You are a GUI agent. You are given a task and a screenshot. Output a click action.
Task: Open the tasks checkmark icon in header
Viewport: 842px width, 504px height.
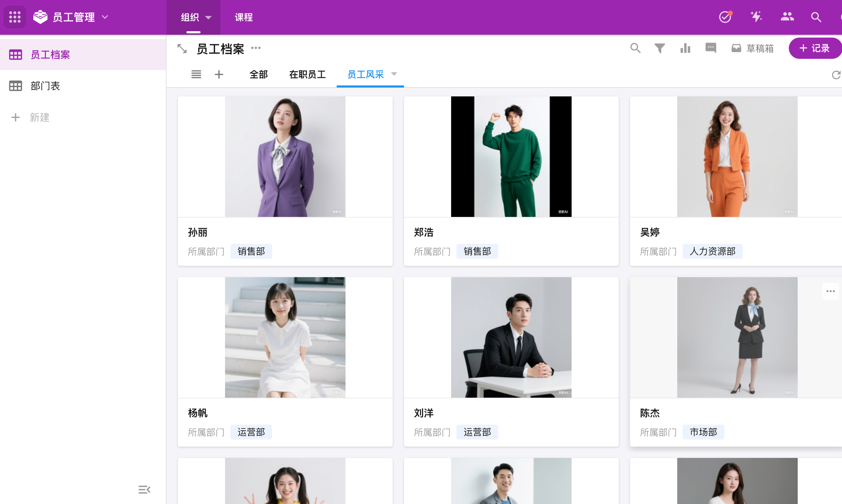point(725,17)
